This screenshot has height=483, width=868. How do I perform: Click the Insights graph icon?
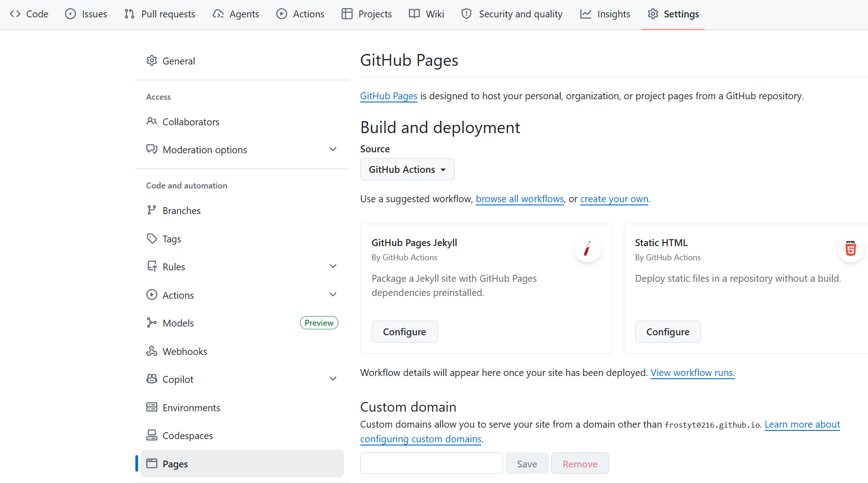[x=586, y=14]
